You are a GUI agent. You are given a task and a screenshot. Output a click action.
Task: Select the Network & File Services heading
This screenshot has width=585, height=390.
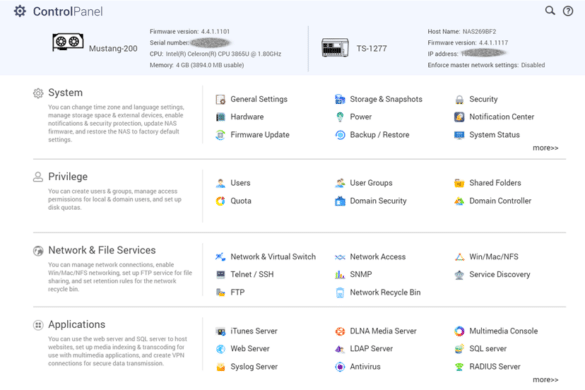(102, 250)
